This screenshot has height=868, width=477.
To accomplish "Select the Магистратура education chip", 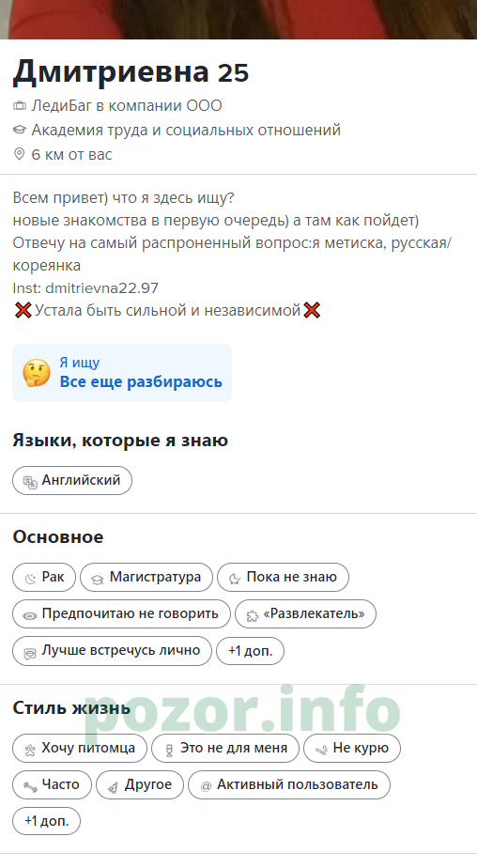I will 146,578.
